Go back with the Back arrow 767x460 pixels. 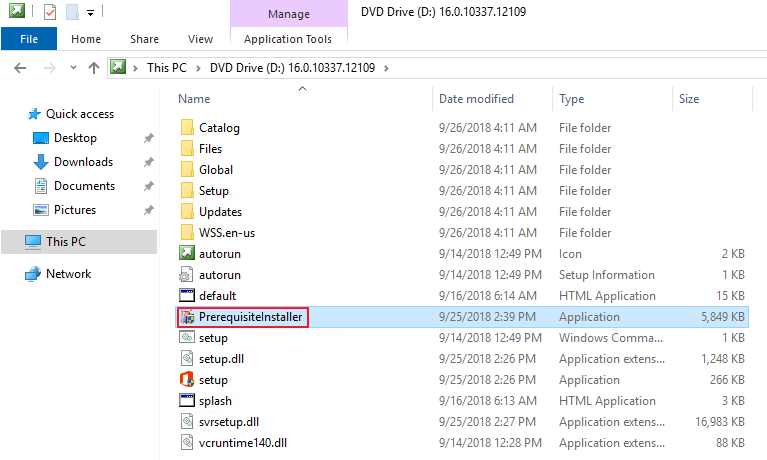[20, 68]
